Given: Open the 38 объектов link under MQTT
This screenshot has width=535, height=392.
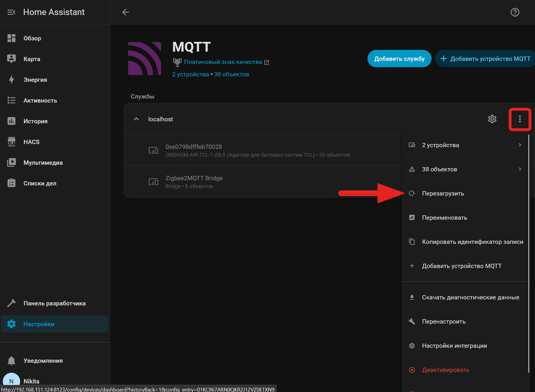Looking at the screenshot, I should (x=231, y=74).
